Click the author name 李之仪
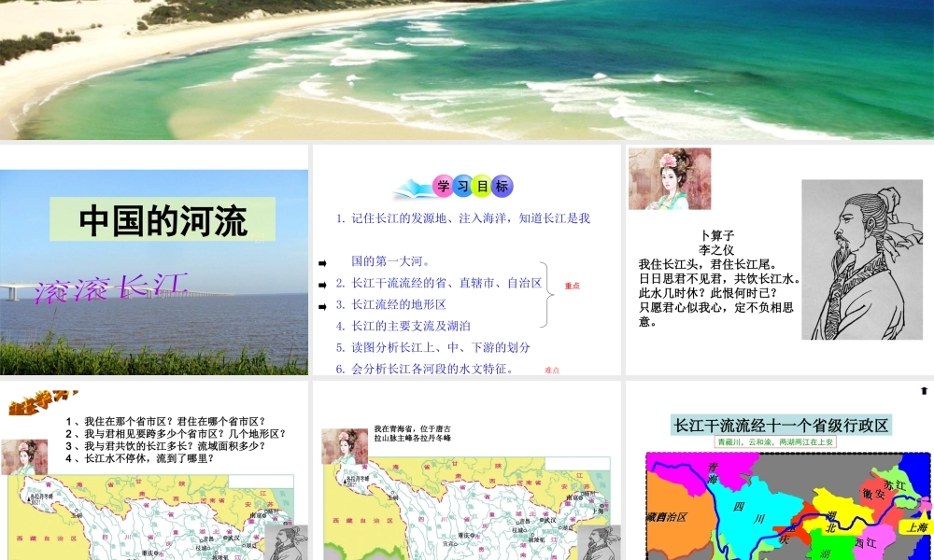934x560 pixels. pos(716,250)
